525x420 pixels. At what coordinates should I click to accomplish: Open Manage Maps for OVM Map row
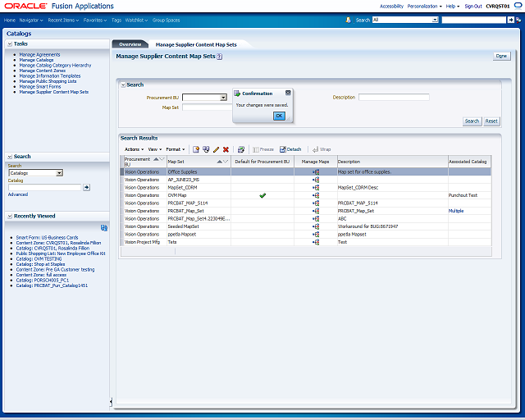pyautogui.click(x=316, y=195)
